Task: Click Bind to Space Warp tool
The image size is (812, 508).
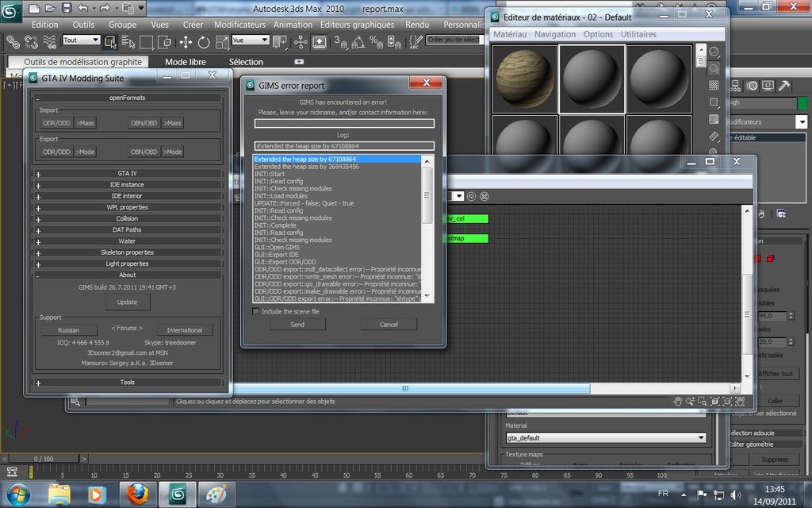Action: pyautogui.click(x=50, y=42)
